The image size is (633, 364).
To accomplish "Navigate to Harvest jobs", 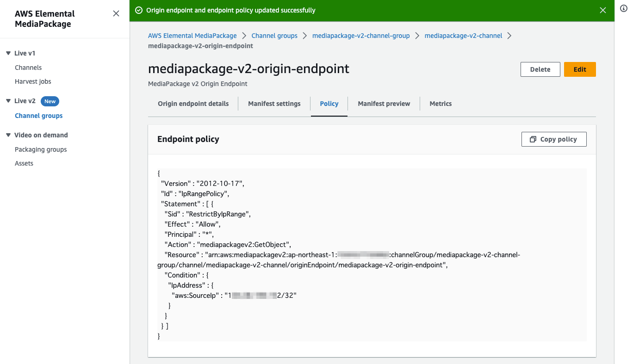I will point(33,81).
